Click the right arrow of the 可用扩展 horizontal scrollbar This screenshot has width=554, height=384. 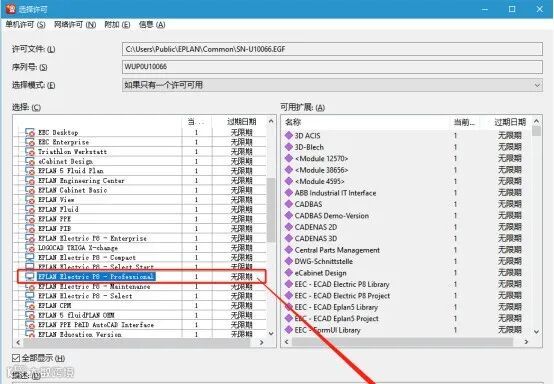click(526, 342)
